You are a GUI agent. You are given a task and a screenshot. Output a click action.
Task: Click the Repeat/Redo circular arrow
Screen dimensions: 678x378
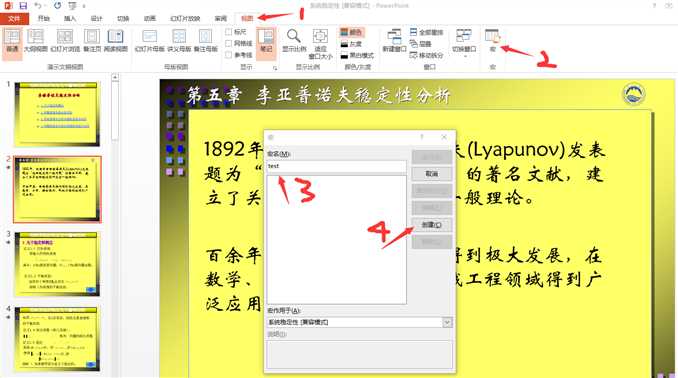[x=58, y=6]
